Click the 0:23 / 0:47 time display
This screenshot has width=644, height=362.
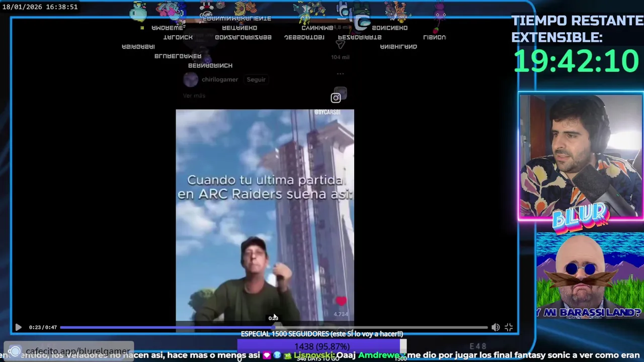[x=43, y=327]
